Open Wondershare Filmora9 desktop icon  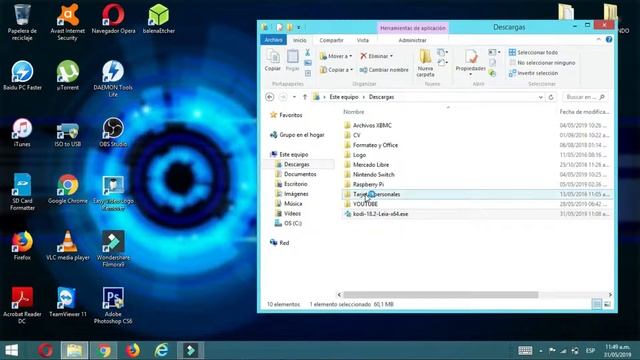point(113,249)
